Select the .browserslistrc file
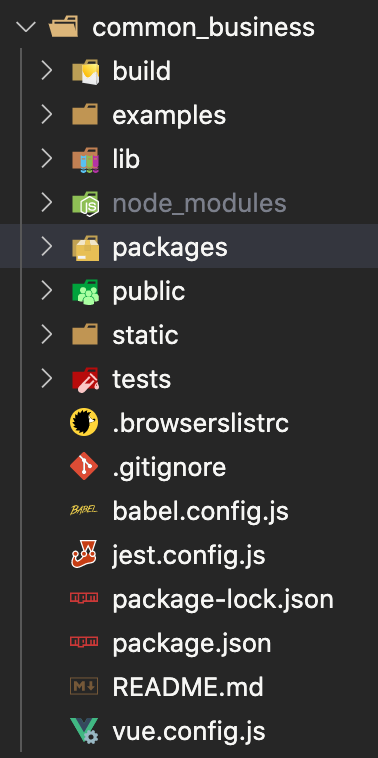 coord(201,423)
